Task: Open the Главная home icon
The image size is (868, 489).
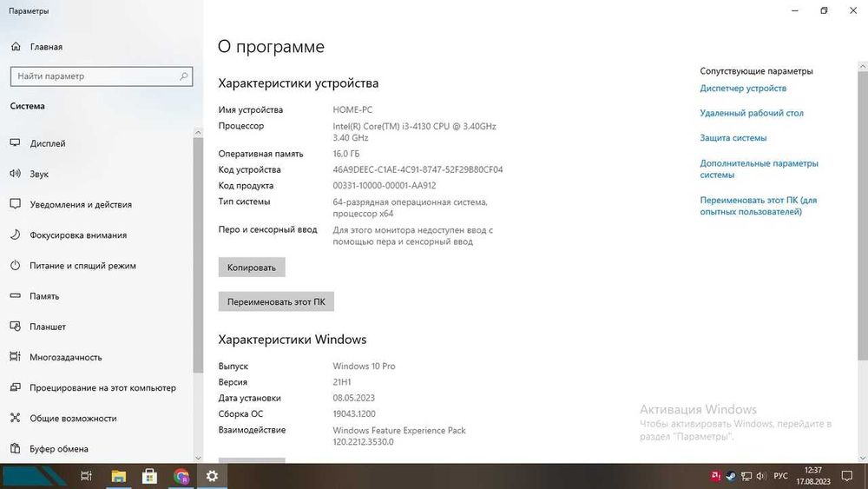Action: coord(16,47)
